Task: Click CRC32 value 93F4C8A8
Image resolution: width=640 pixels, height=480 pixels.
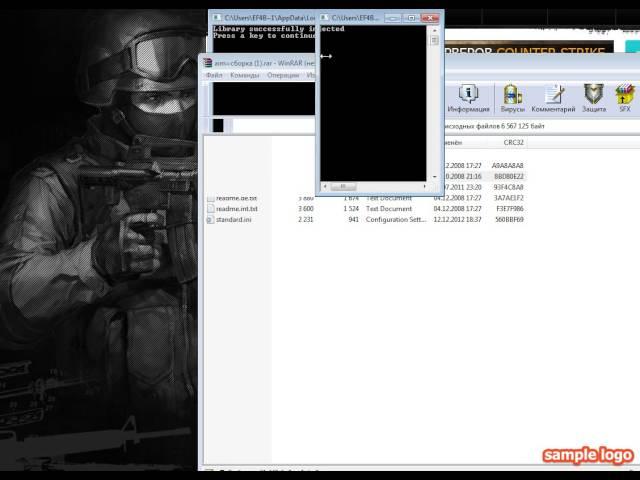Action: coord(508,187)
